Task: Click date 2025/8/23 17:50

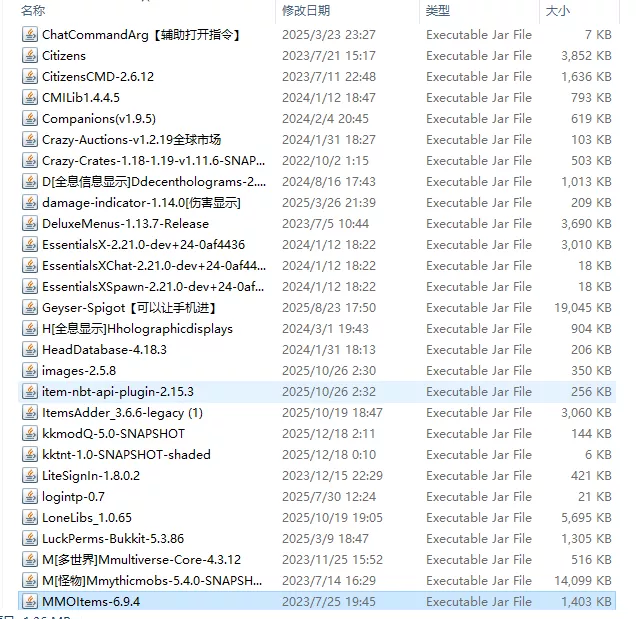Action: 329,308
